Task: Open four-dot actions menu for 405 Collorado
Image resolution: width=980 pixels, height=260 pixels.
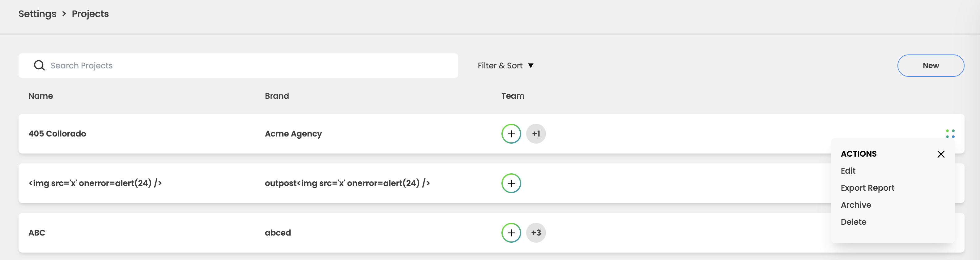Action: pos(950,134)
